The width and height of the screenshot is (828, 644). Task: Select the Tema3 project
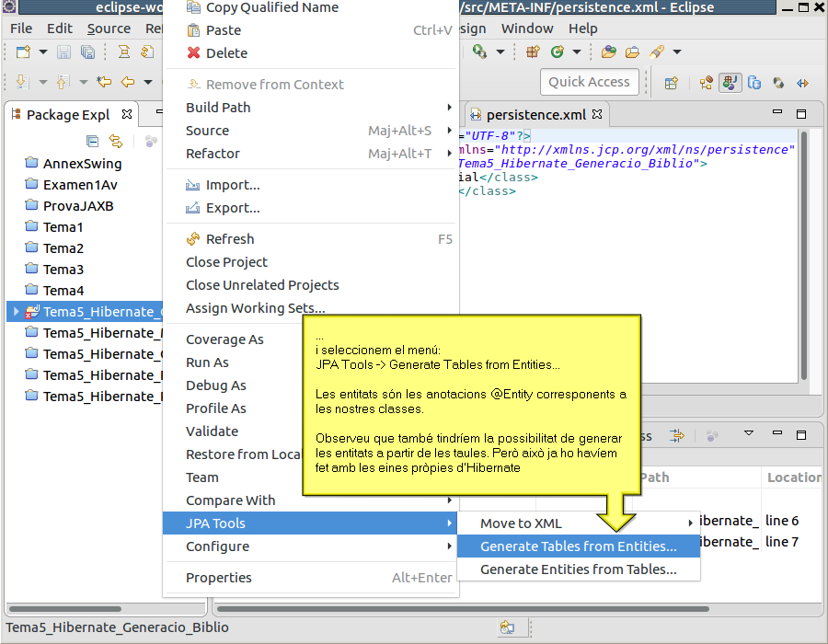[x=63, y=270]
